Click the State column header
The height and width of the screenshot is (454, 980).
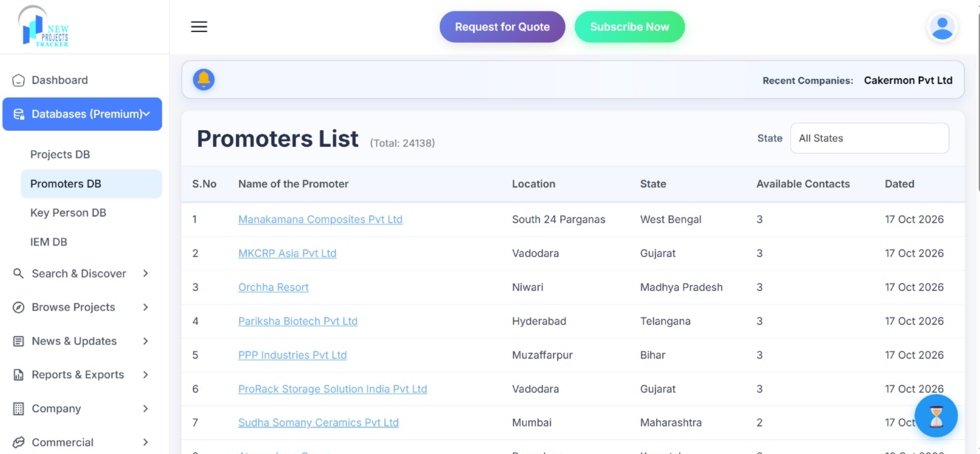coord(653,184)
